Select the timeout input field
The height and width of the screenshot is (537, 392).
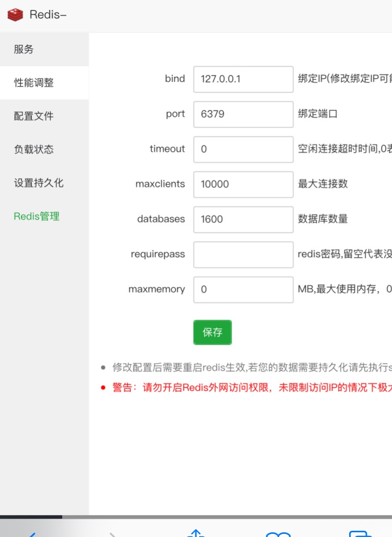[243, 149]
